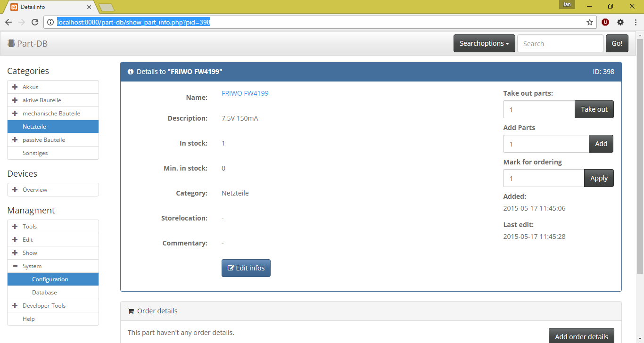Expand the Developer-Tools node
Viewport: 644px width, 343px height.
pyautogui.click(x=15, y=306)
